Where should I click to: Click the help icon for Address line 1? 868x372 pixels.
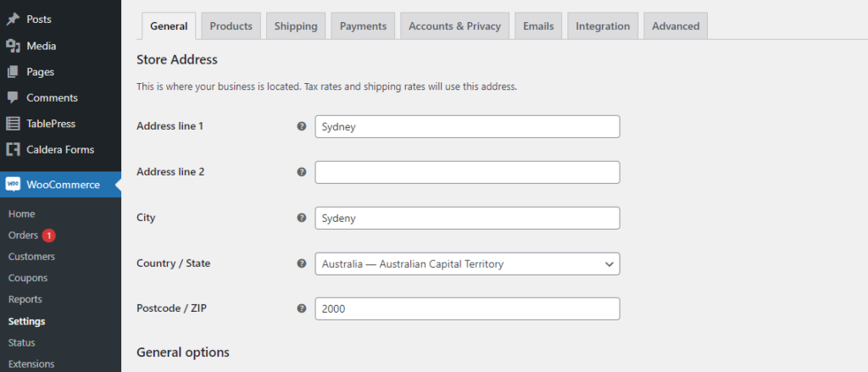(302, 126)
